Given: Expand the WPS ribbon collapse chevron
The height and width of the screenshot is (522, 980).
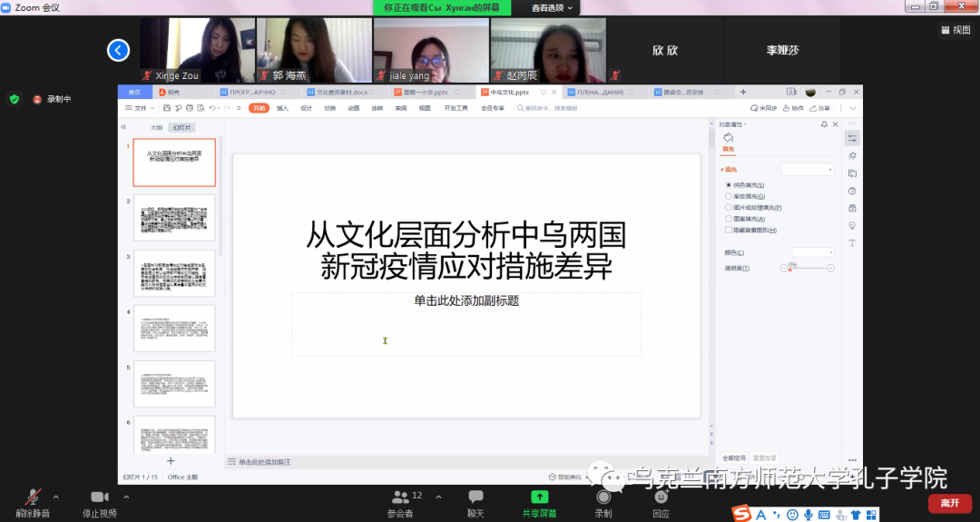Looking at the screenshot, I should click(852, 108).
